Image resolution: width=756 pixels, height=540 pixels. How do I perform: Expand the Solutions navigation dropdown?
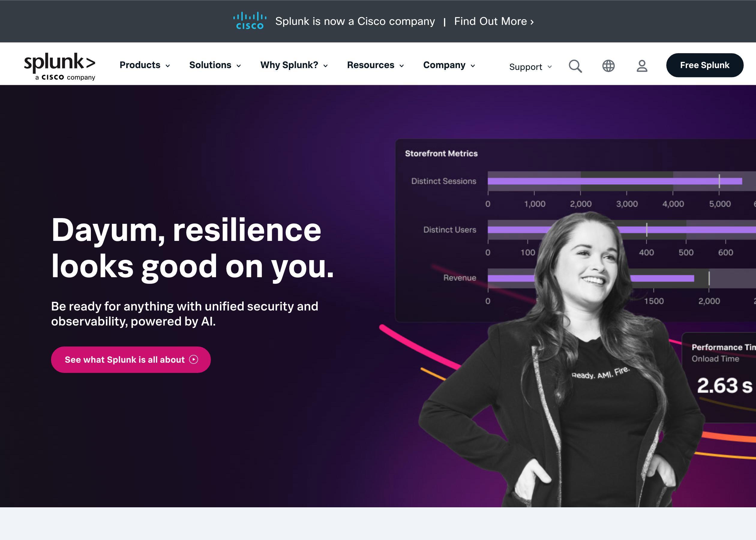[x=216, y=65]
